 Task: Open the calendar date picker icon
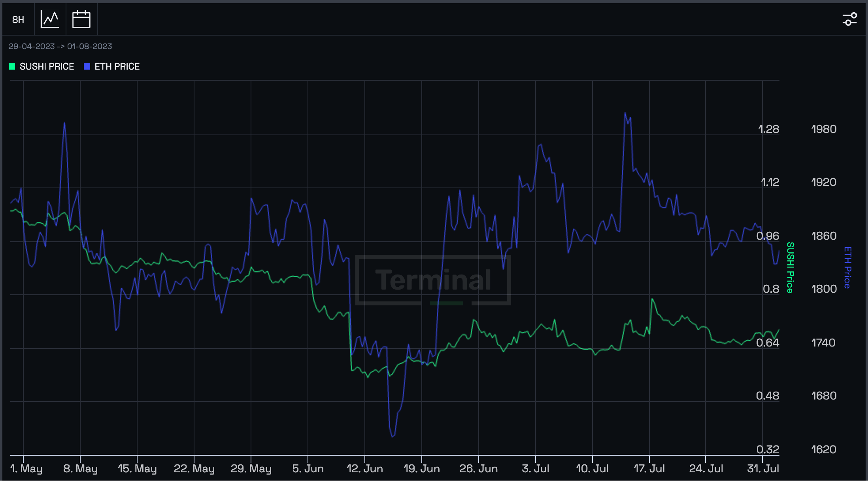[81, 19]
